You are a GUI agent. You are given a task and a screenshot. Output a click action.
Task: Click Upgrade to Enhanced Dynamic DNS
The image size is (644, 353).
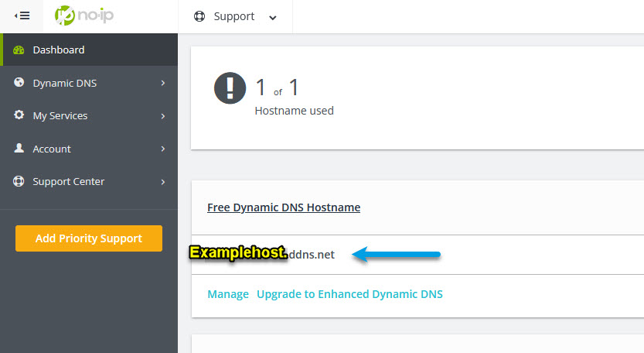pyautogui.click(x=349, y=294)
